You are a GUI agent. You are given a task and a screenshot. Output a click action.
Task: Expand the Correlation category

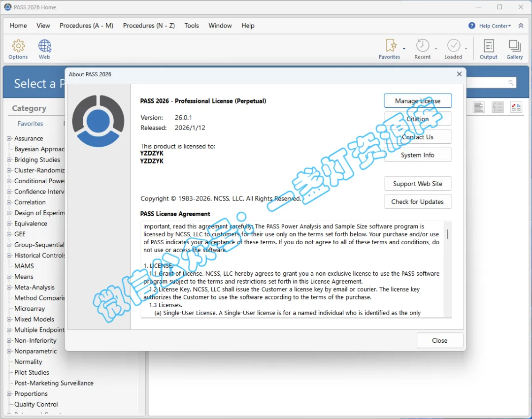[9, 202]
